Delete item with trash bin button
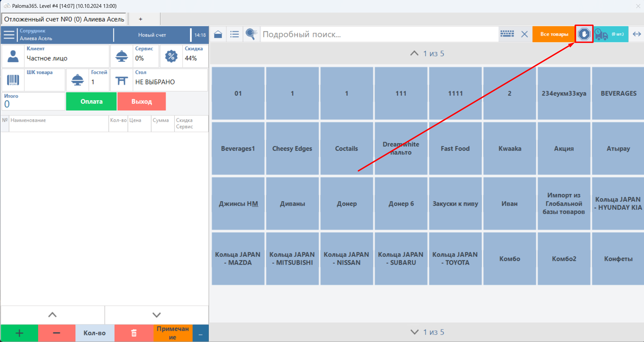 [134, 333]
